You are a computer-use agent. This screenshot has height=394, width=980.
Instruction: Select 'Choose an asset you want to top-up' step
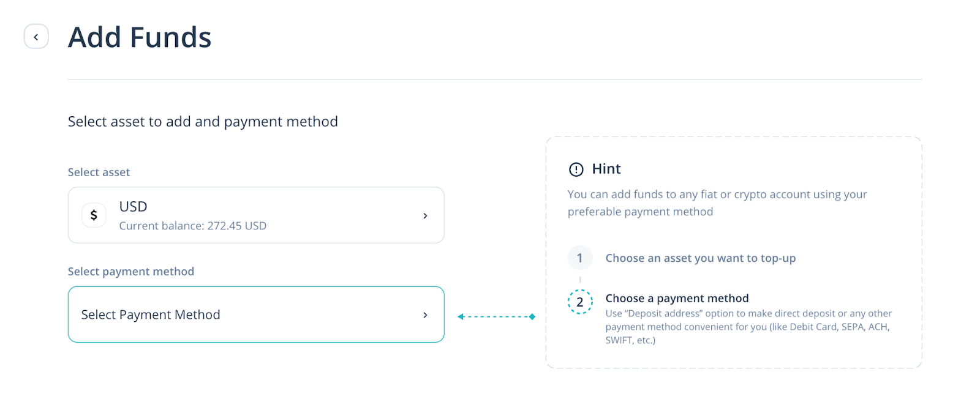click(x=700, y=258)
